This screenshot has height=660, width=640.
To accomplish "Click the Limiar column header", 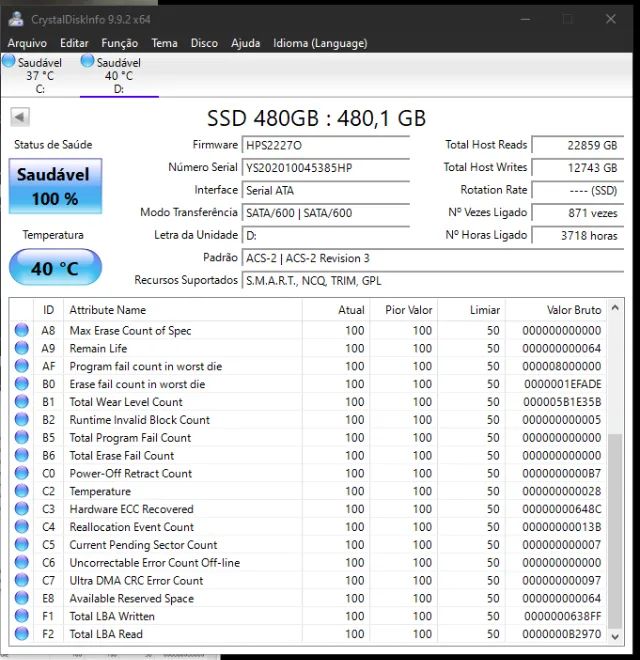I will coord(472,310).
